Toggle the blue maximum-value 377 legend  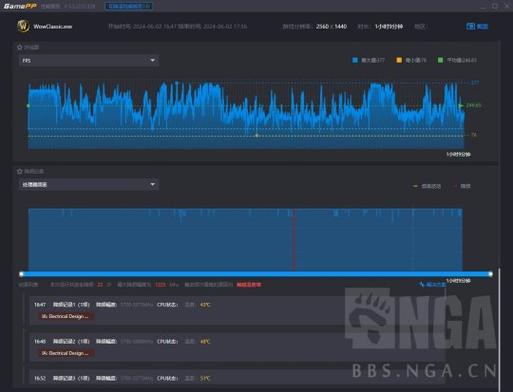pyautogui.click(x=368, y=60)
